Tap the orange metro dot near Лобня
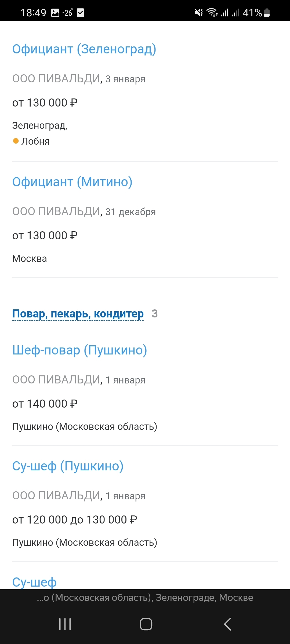 tap(16, 141)
